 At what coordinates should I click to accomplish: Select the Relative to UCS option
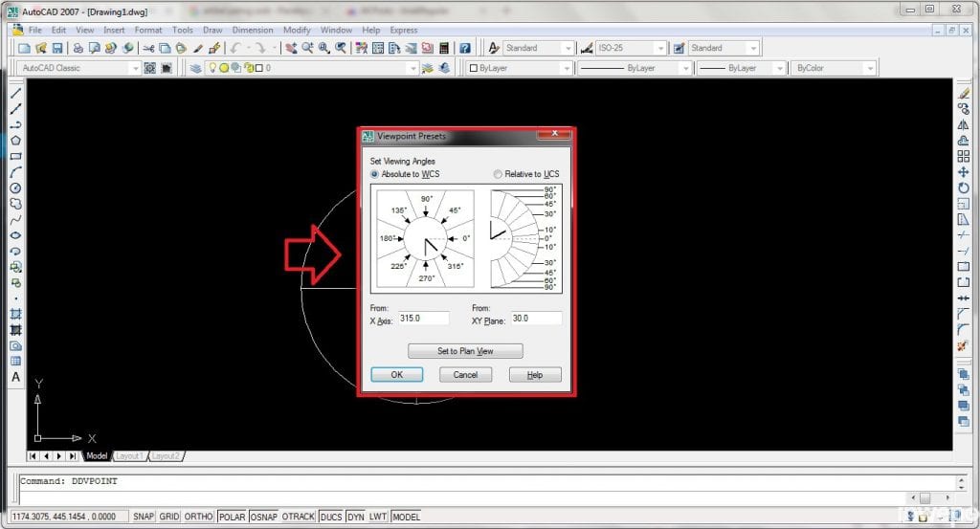(498, 174)
